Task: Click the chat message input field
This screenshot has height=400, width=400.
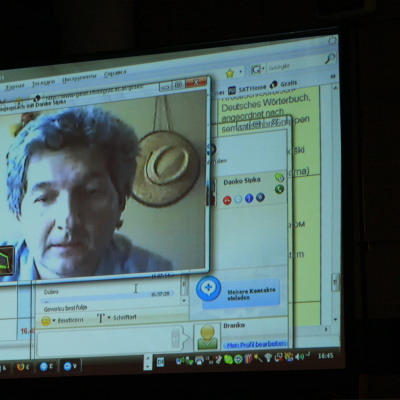Action: 110,340
